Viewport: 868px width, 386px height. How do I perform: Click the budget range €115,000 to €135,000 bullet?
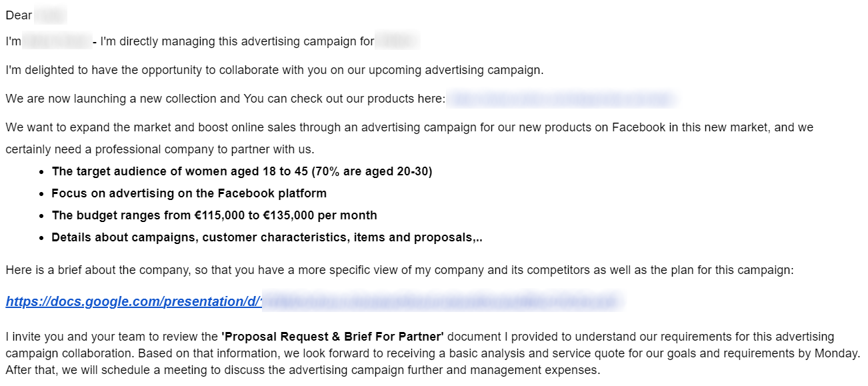pyautogui.click(x=214, y=215)
